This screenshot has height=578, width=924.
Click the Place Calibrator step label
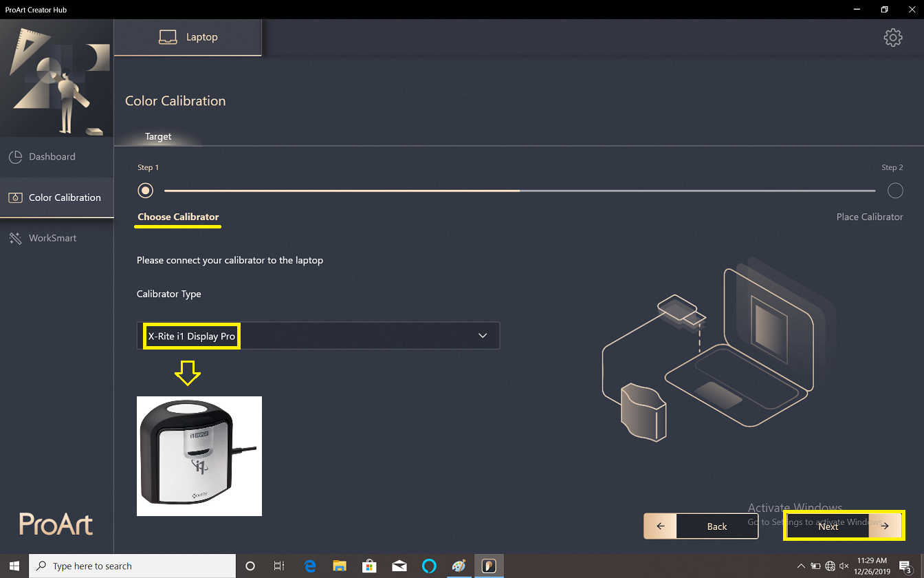tap(870, 217)
